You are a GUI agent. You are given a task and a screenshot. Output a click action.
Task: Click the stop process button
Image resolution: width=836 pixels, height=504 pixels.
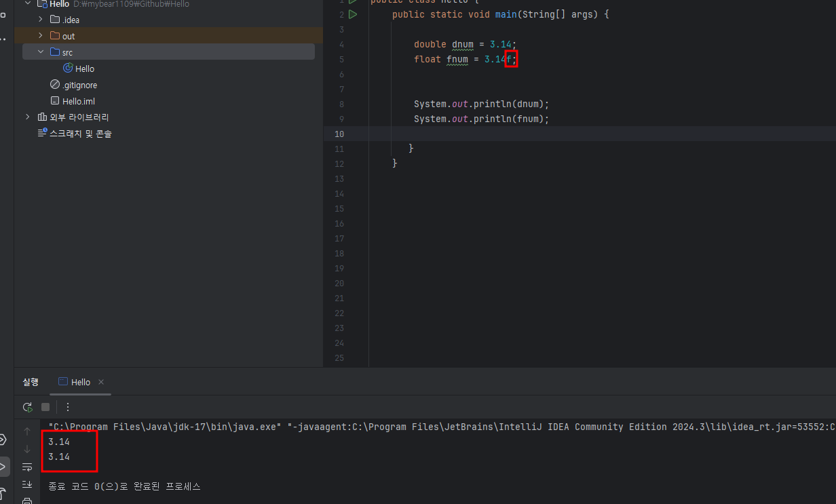pos(45,407)
